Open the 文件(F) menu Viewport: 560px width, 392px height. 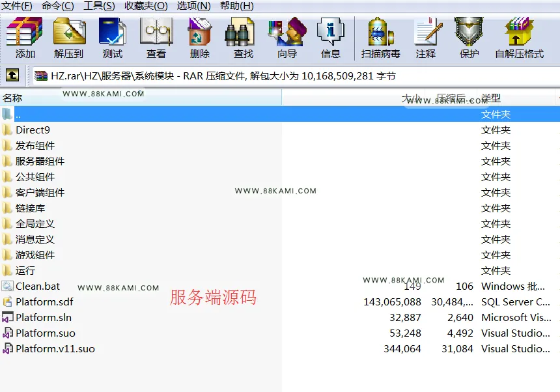click(17, 6)
